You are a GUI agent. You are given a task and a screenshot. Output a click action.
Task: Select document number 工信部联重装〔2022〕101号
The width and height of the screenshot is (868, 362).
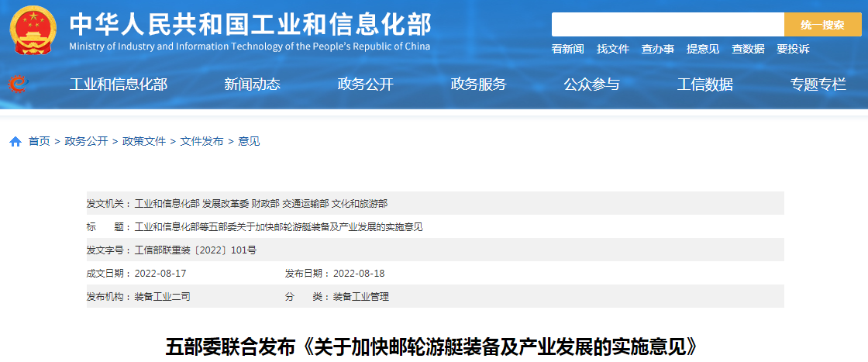195,250
